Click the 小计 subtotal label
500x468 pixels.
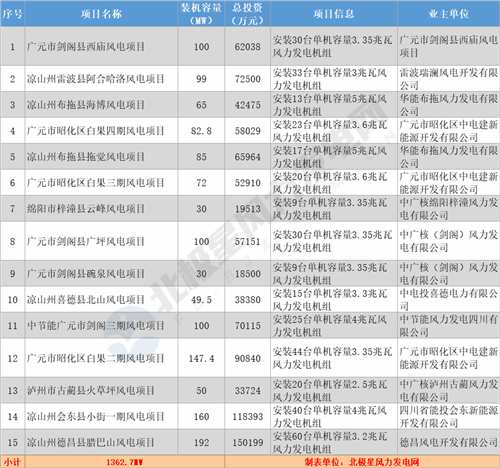[x=12, y=462]
